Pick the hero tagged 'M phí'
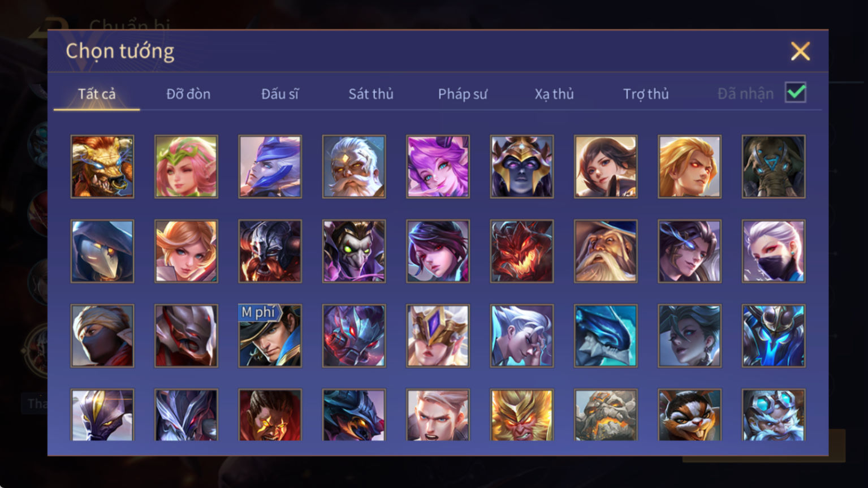 [x=270, y=336]
